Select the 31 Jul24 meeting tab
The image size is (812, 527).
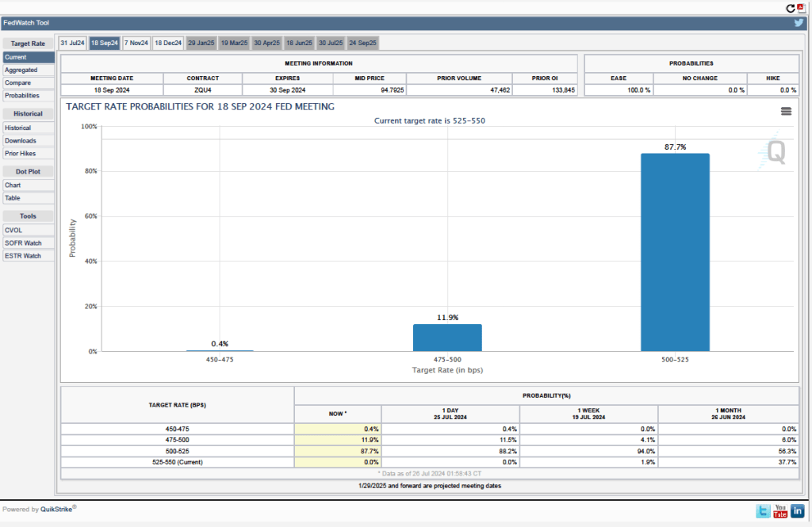coord(72,43)
